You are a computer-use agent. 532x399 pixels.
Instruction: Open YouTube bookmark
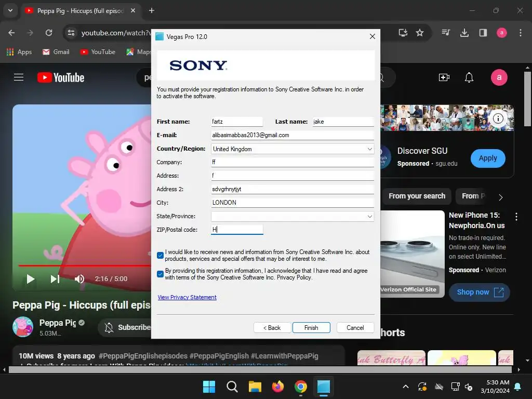[x=98, y=52]
